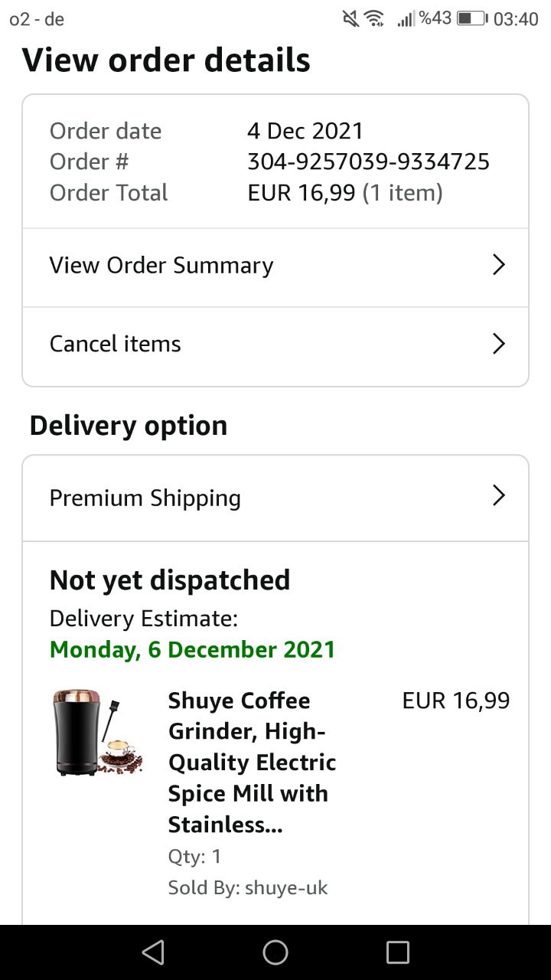Choose the Premium Shipping delivery option
This screenshot has height=980, width=551.
pos(145,498)
